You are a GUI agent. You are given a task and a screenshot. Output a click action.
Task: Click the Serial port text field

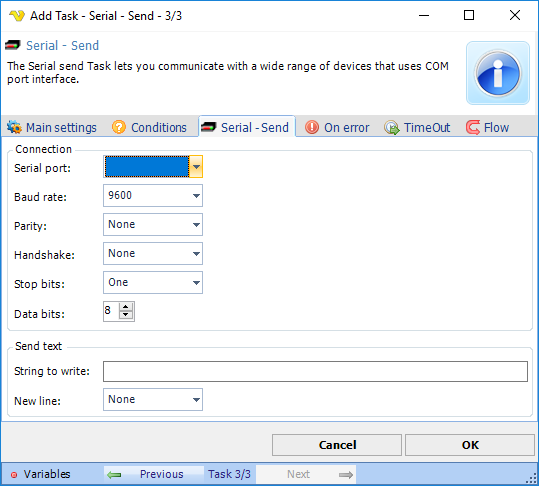click(147, 166)
